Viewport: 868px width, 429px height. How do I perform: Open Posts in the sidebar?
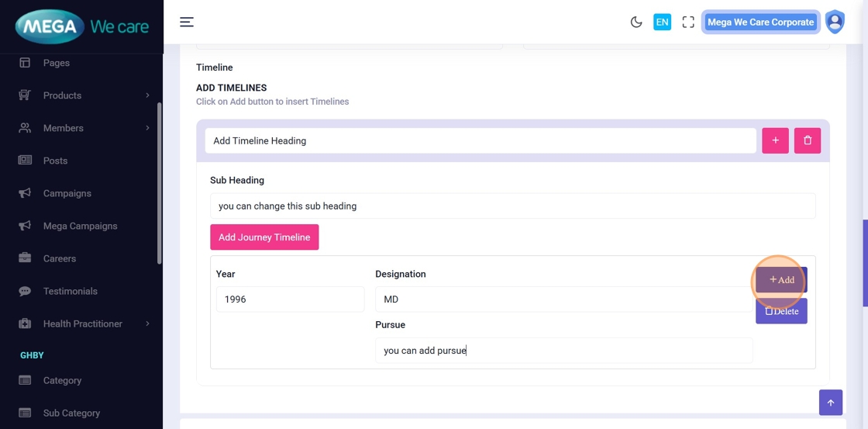55,161
